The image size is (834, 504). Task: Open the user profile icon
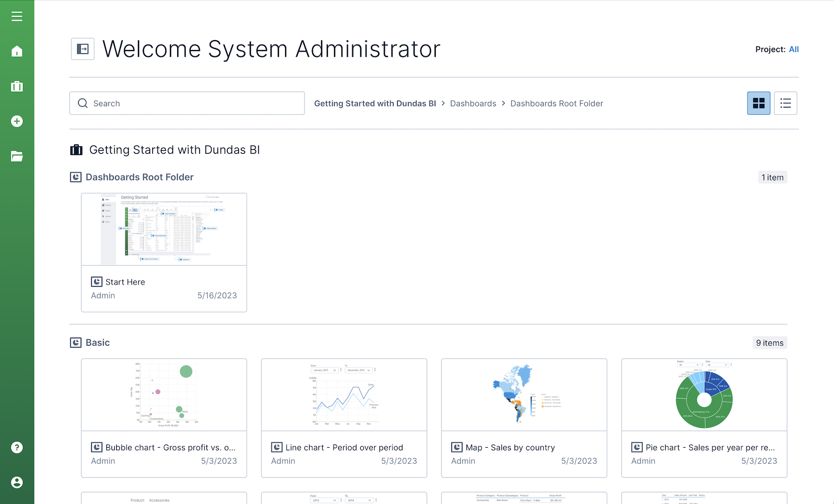(x=17, y=482)
